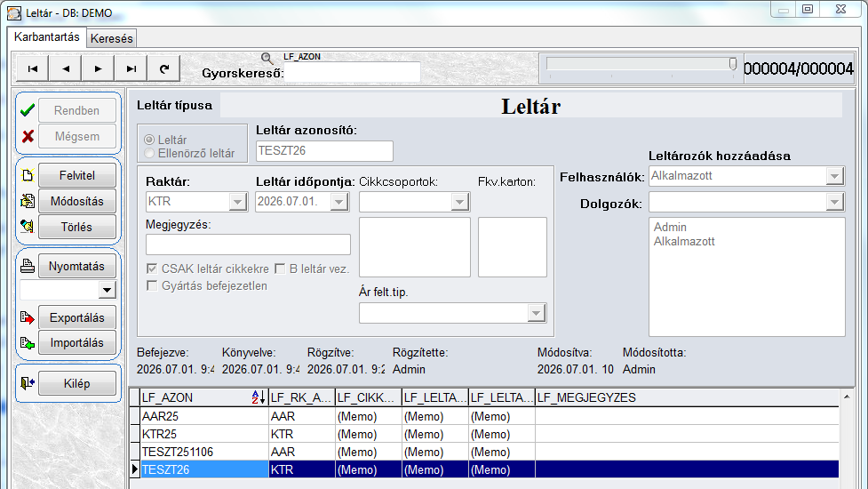This screenshot has width=868, height=489.
Task: Click the Törlés button
Action: point(77,227)
